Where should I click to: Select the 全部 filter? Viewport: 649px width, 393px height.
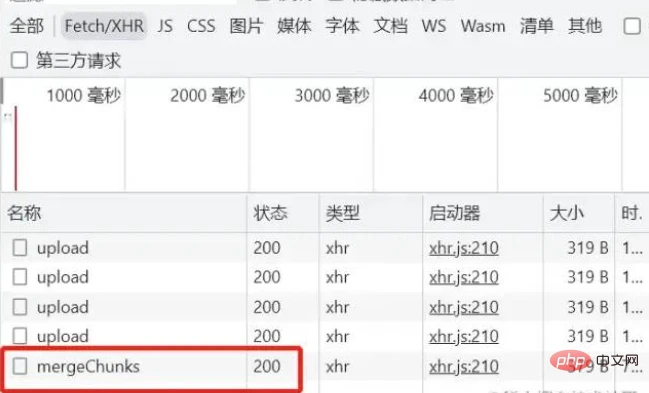click(27, 26)
